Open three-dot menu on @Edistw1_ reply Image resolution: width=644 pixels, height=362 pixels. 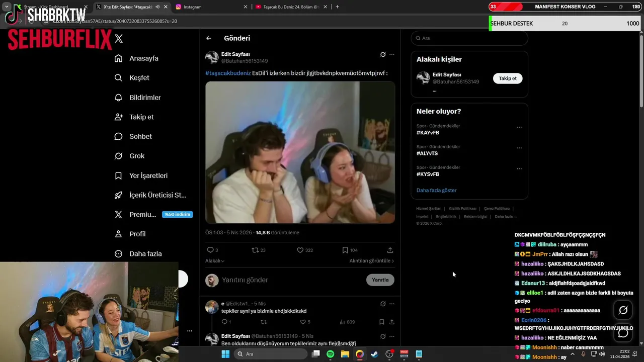tap(392, 304)
